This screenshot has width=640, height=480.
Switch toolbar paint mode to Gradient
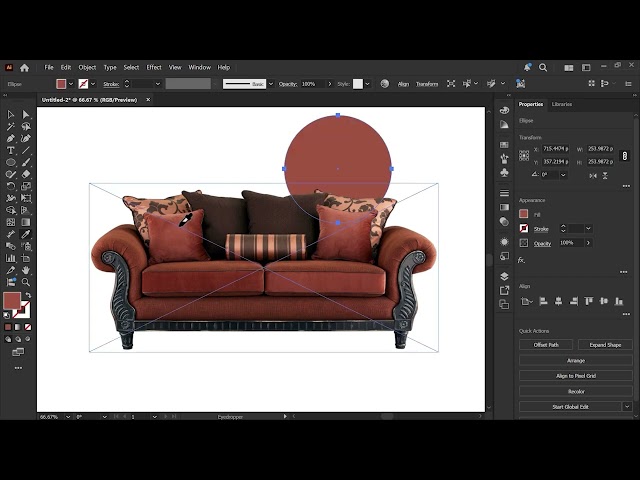pos(18,327)
